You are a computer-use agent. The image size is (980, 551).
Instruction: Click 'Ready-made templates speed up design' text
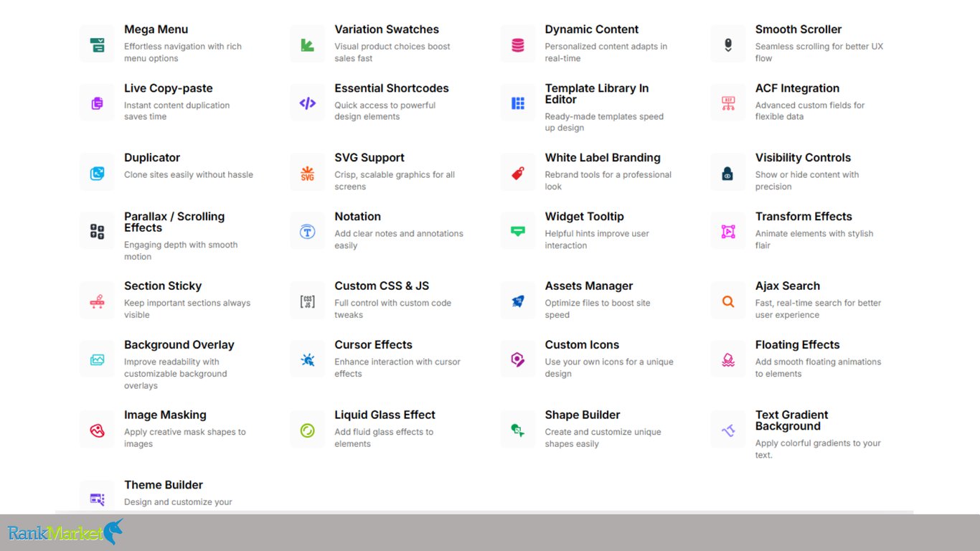pyautogui.click(x=604, y=122)
